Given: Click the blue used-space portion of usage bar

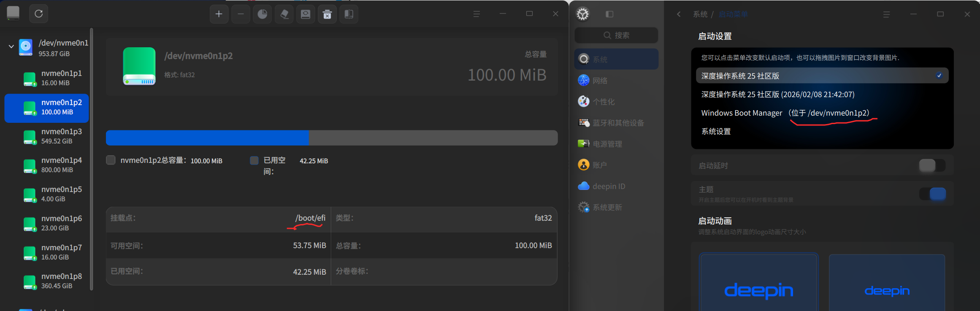Looking at the screenshot, I should pyautogui.click(x=207, y=138).
